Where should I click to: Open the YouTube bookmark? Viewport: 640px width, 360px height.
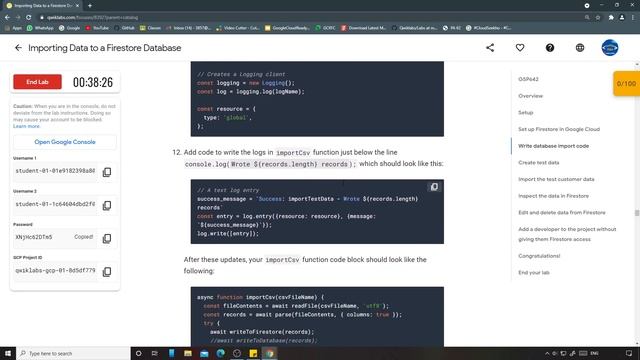click(x=97, y=28)
